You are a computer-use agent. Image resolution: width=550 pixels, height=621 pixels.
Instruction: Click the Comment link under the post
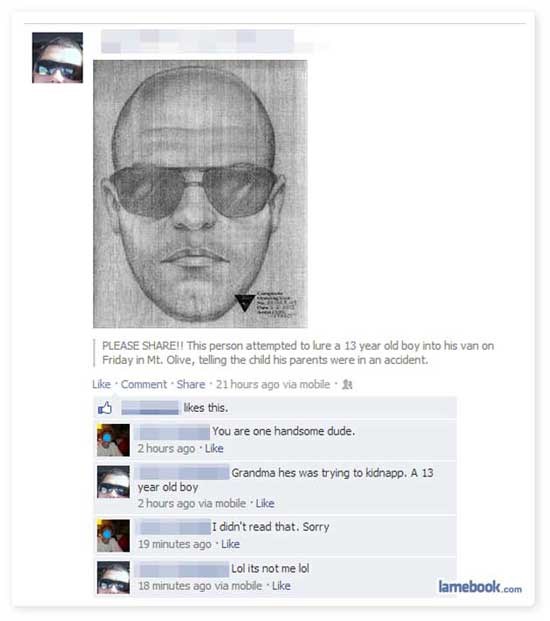(144, 384)
